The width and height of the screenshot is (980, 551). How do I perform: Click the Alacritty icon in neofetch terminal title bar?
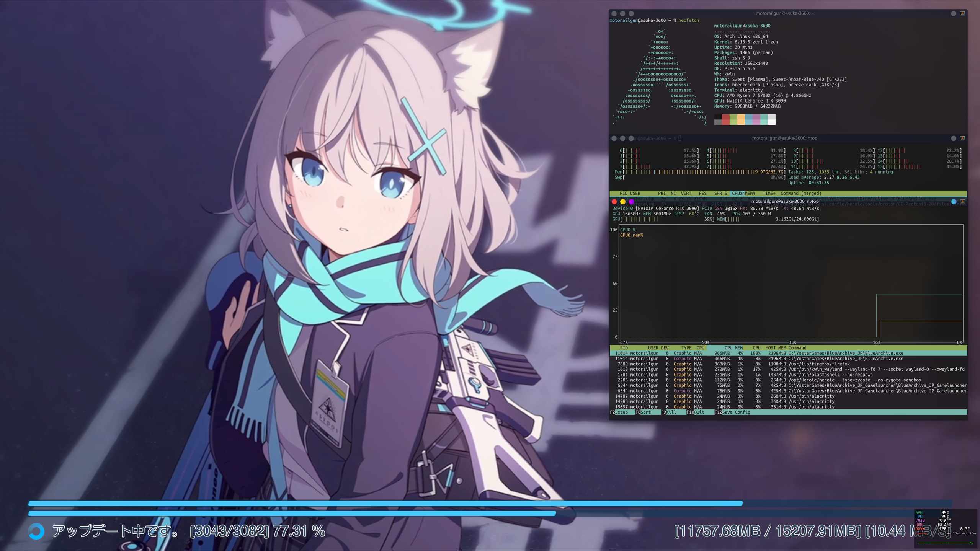[x=962, y=13]
